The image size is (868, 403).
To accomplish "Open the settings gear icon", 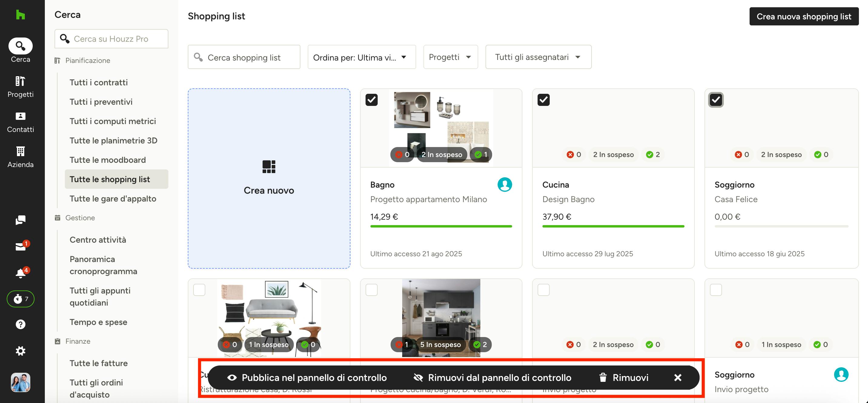I will pos(21,351).
